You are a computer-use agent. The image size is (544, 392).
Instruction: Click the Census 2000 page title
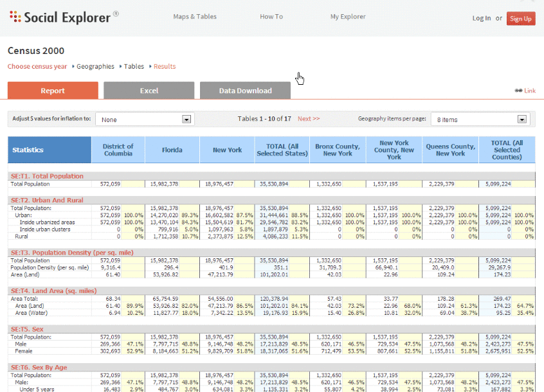36,51
